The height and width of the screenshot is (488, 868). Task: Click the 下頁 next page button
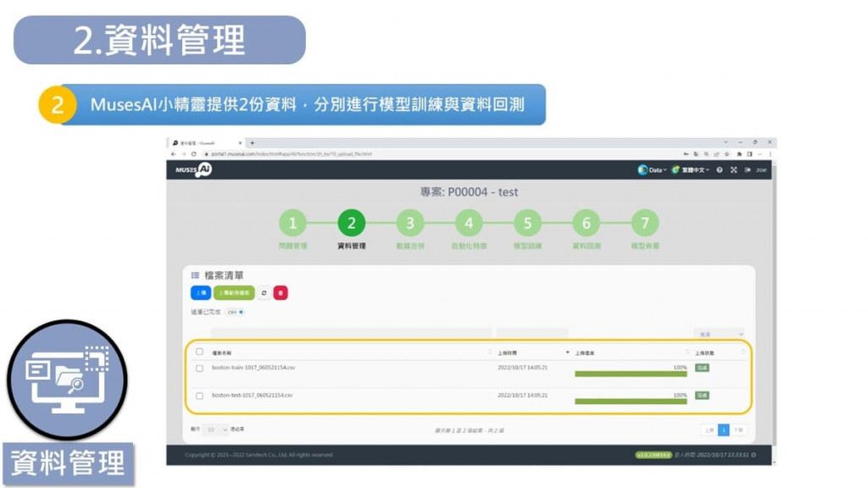pyautogui.click(x=738, y=430)
